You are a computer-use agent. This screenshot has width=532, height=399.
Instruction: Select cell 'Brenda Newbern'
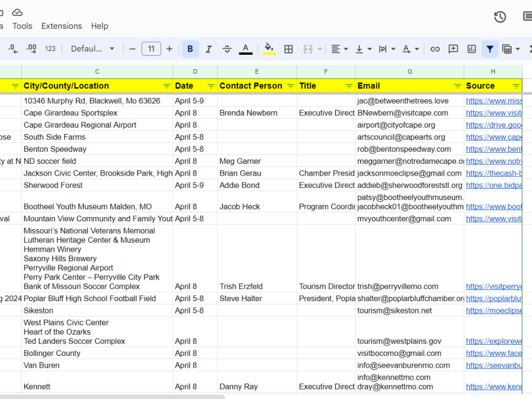point(257,113)
